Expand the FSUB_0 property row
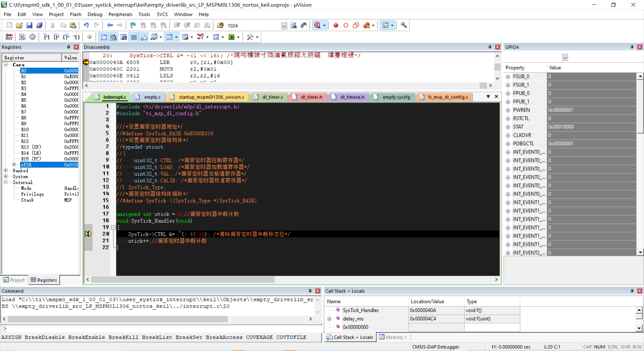The image size is (644, 351). point(508,77)
